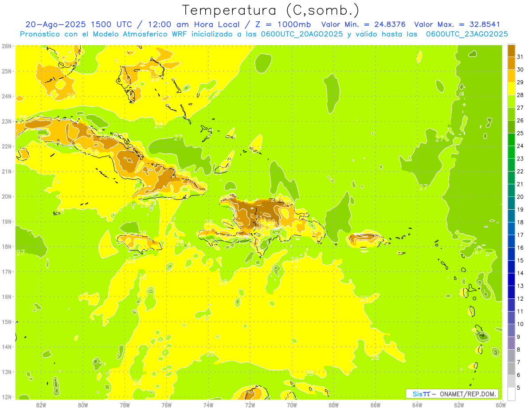Image resolution: width=532 pixels, height=411 pixels.
Task: Click the '24' label on the color scale
Action: [520, 146]
